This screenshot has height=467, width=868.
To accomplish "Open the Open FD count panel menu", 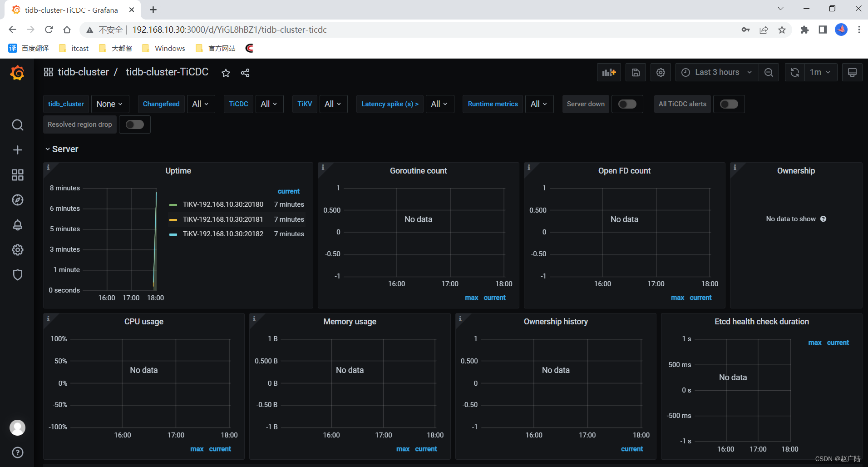I will tap(624, 171).
